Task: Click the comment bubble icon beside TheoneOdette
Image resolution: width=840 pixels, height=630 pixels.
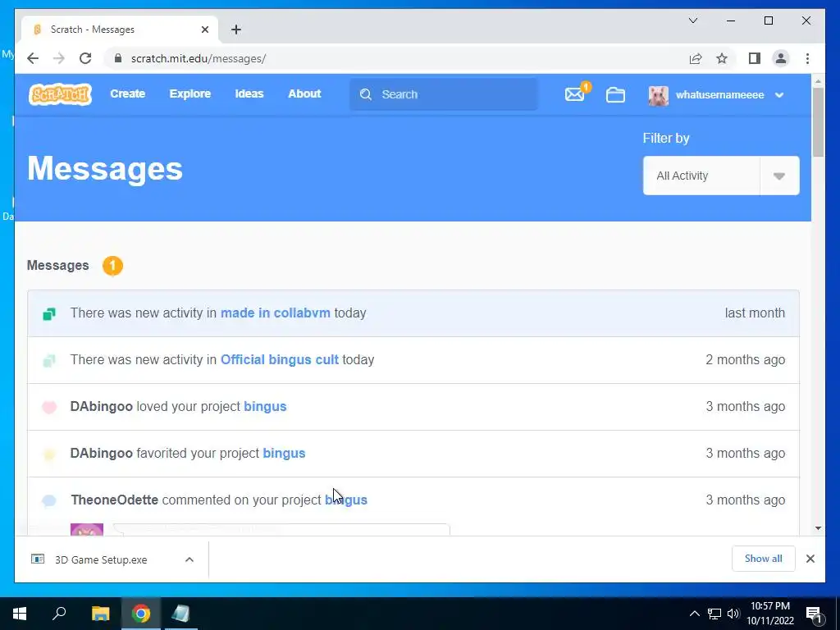Action: 49,501
